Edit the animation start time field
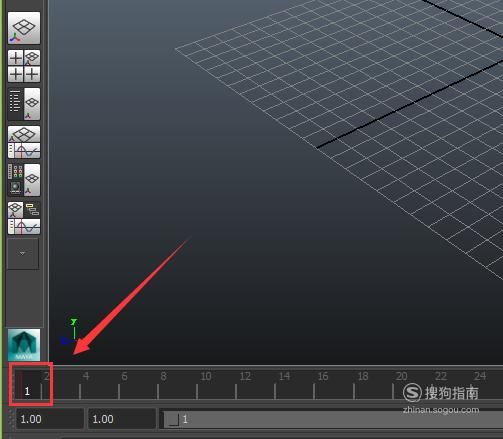 click(50, 419)
